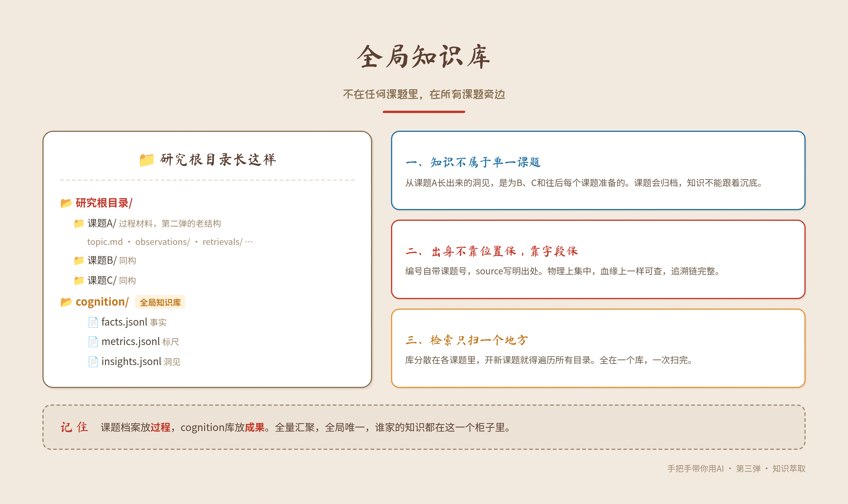Image resolution: width=848 pixels, height=504 pixels.
Task: Click the file icon beside facts.jsonl
Action: [93, 322]
